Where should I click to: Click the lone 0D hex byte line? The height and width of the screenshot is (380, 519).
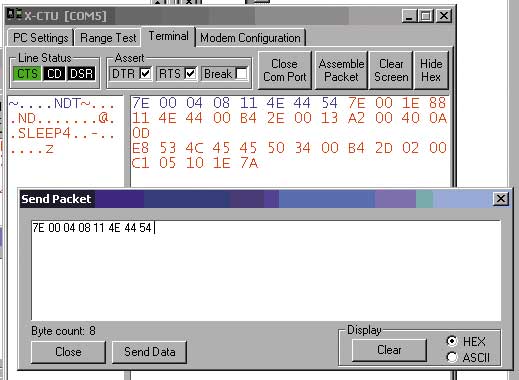tap(141, 133)
